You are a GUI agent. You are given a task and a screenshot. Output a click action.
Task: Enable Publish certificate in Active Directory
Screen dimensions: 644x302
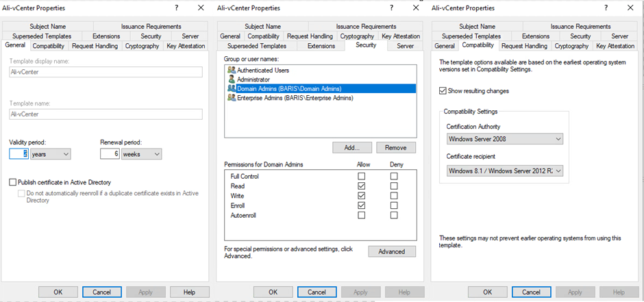pyautogui.click(x=13, y=182)
